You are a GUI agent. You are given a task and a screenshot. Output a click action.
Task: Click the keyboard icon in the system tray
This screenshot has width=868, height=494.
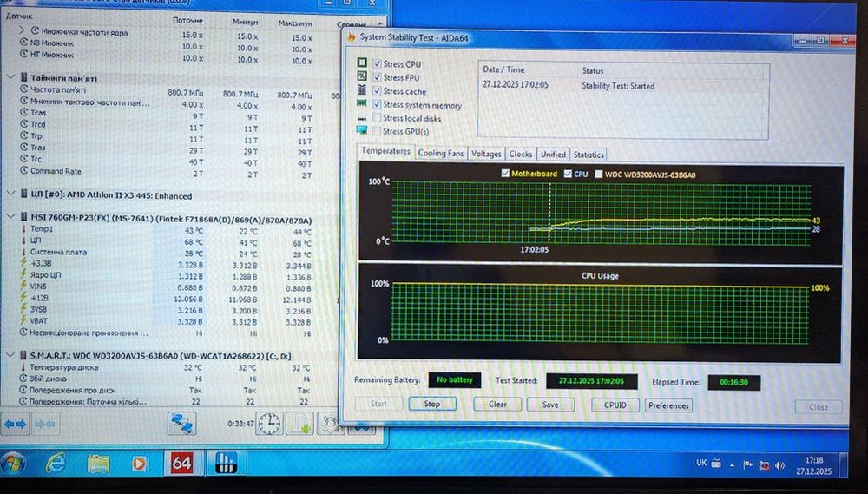[716, 464]
